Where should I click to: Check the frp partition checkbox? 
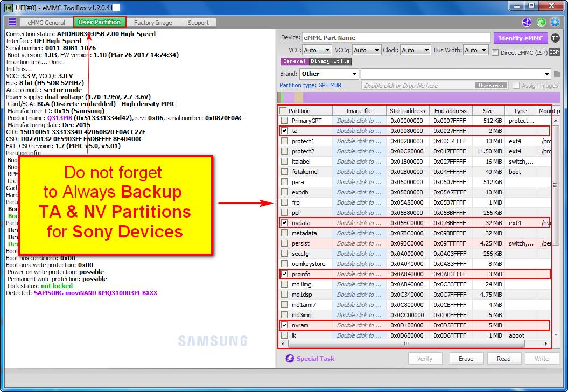tap(285, 202)
